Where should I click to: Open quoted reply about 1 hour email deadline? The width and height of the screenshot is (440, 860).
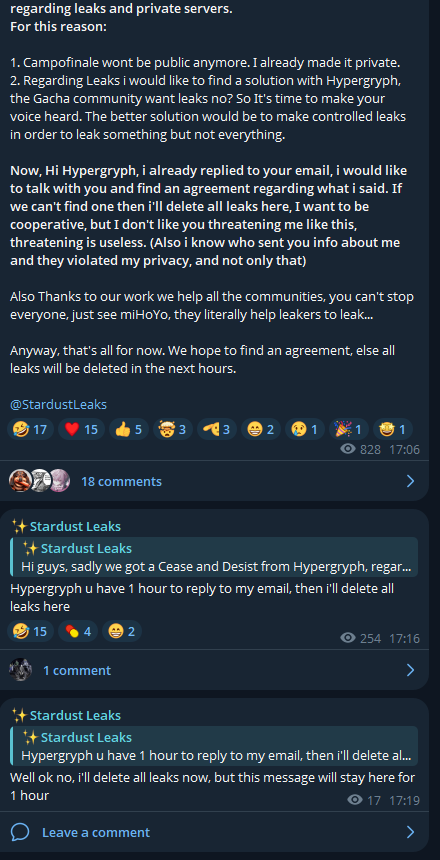point(214,746)
